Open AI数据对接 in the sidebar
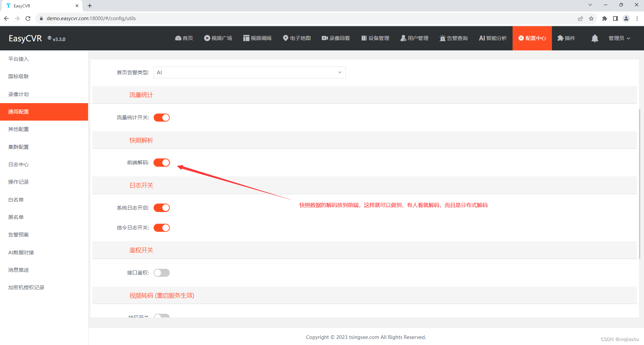Screen dimensions: 644x345 pos(44,253)
